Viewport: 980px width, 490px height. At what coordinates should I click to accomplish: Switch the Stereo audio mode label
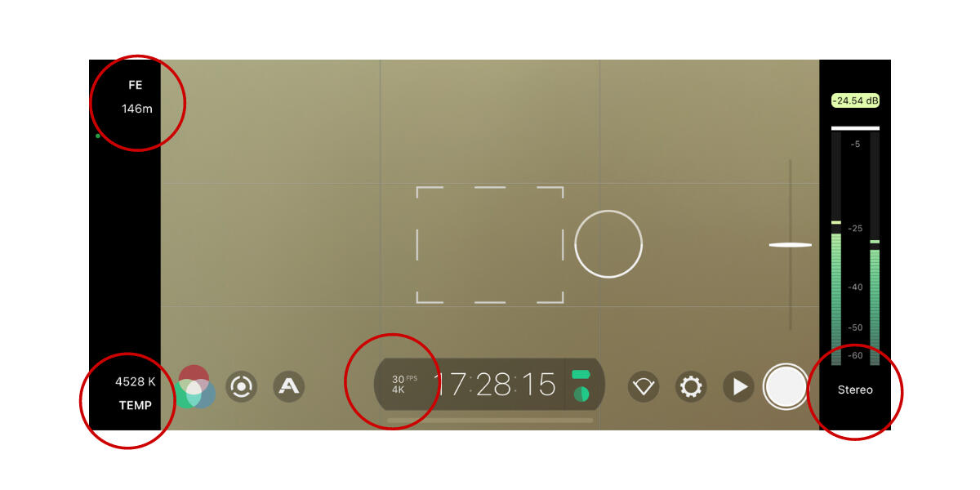pos(855,390)
